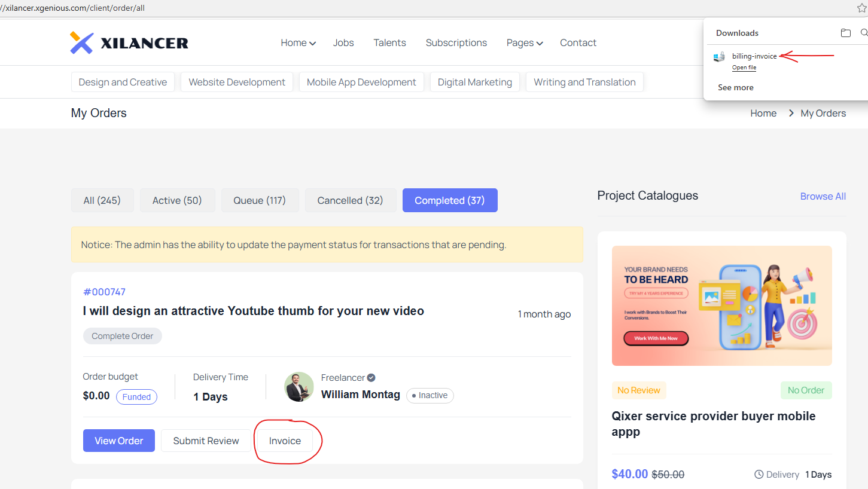This screenshot has height=489, width=868.
Task: Select Digital Marketing category
Action: click(475, 82)
